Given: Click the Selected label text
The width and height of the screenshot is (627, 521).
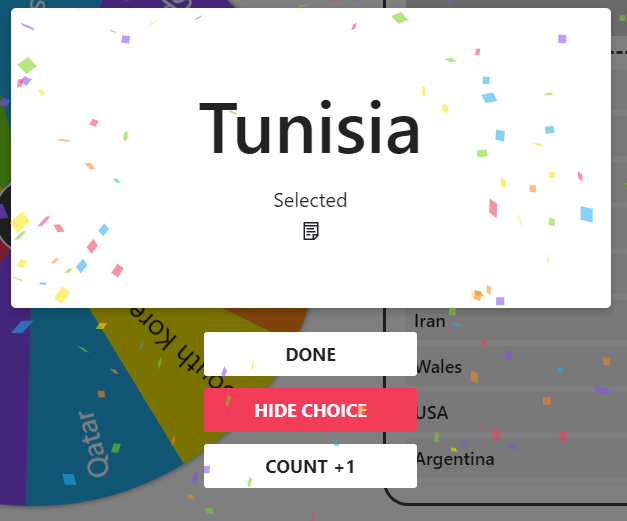Looking at the screenshot, I should [x=310, y=200].
